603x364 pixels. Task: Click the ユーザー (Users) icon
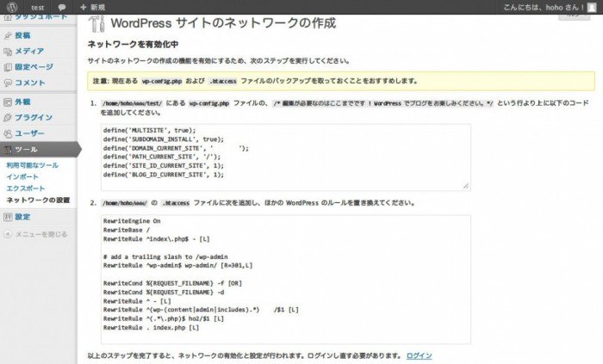coord(9,133)
